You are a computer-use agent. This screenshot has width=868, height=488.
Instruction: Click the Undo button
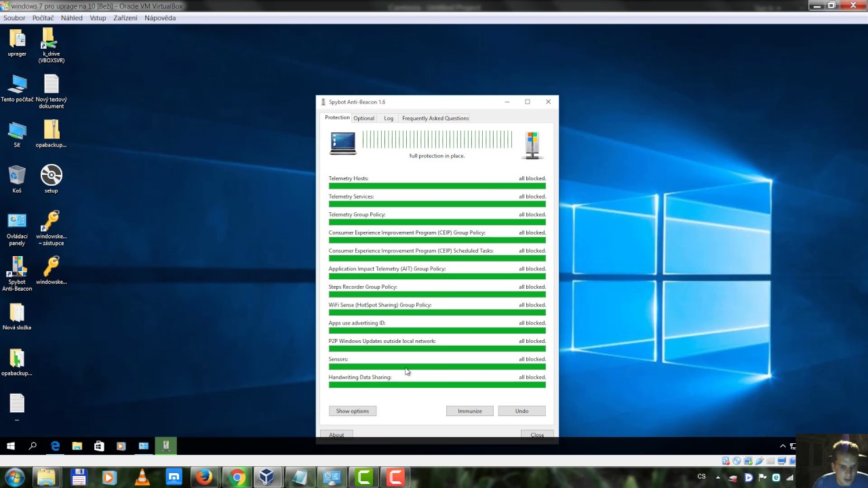coord(521,411)
